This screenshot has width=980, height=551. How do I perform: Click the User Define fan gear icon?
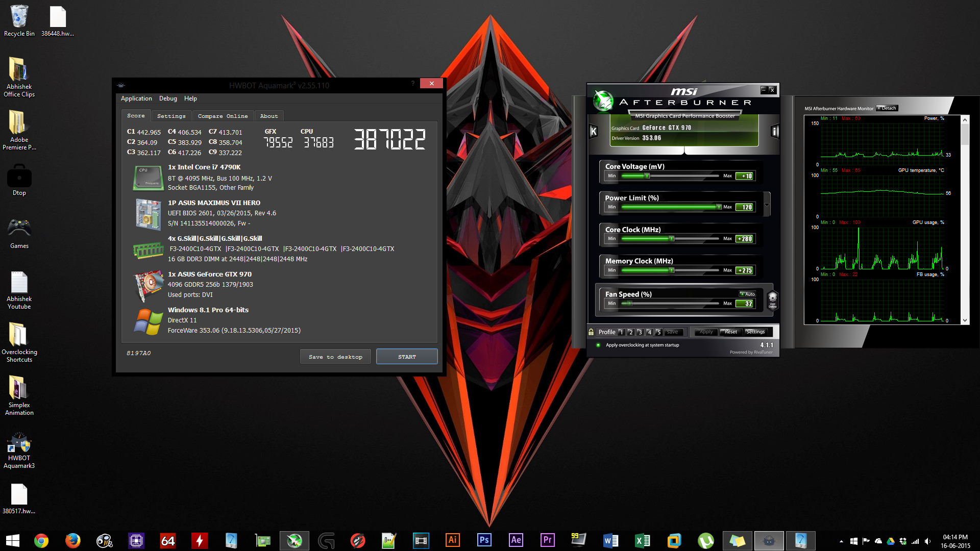772,299
